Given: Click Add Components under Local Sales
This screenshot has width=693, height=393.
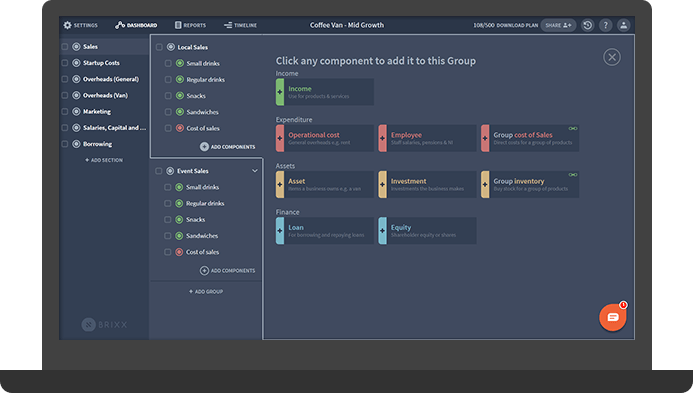Looking at the screenshot, I should tap(228, 147).
